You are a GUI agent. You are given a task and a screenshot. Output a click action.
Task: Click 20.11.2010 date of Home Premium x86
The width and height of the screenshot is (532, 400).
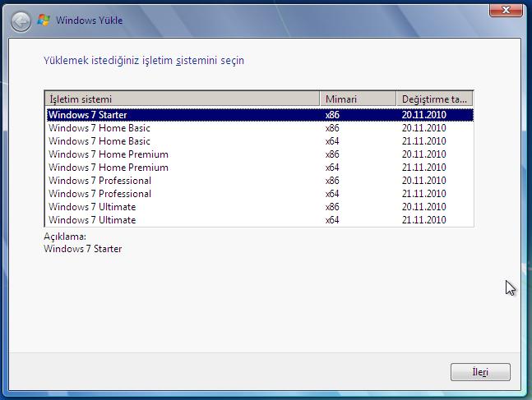point(423,154)
